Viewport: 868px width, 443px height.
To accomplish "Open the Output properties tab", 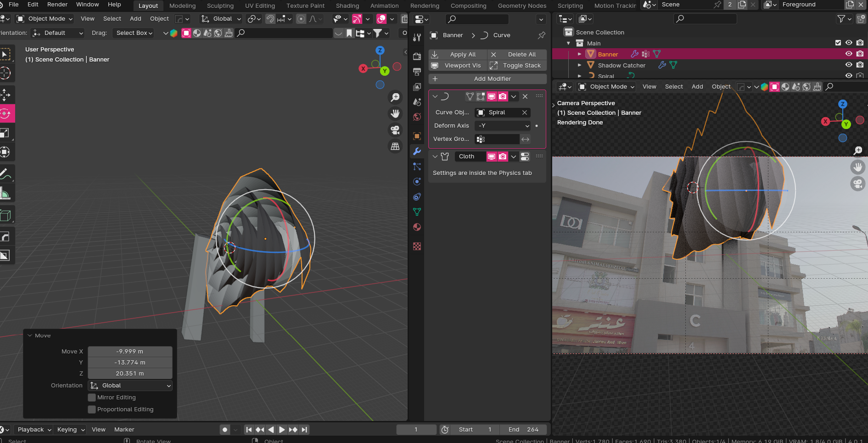I will point(417,72).
